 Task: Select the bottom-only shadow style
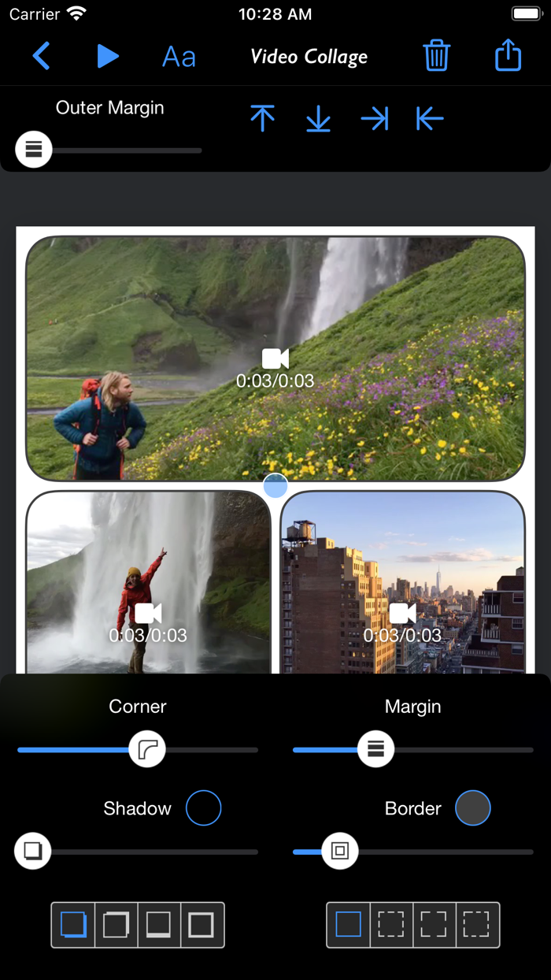[x=159, y=925]
